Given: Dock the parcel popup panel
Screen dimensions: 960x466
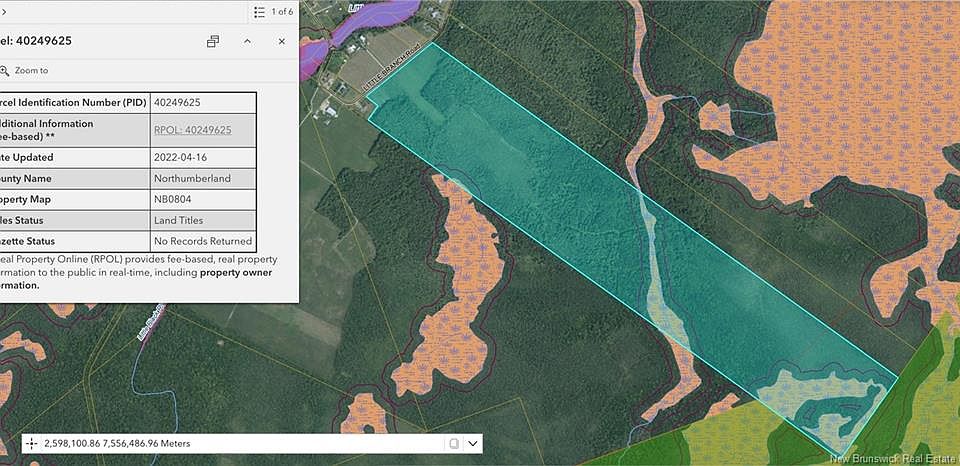Looking at the screenshot, I should click(213, 41).
